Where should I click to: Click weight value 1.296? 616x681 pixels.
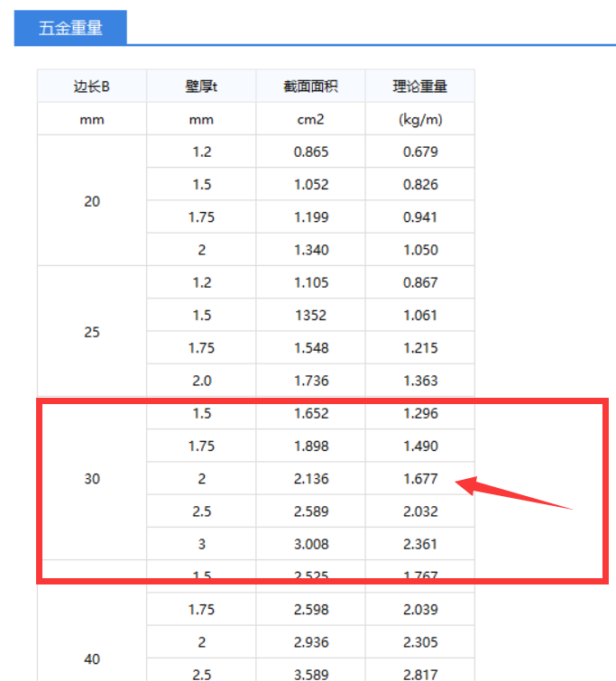[420, 413]
